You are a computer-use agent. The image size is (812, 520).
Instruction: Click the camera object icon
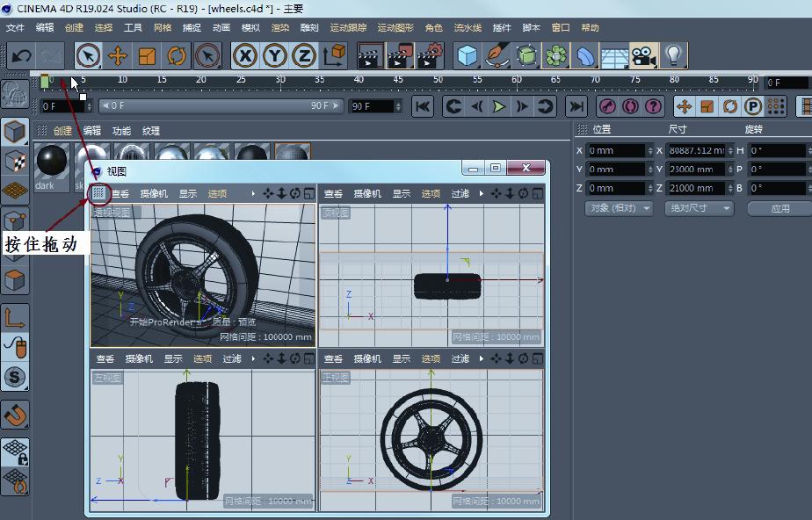pyautogui.click(x=644, y=56)
